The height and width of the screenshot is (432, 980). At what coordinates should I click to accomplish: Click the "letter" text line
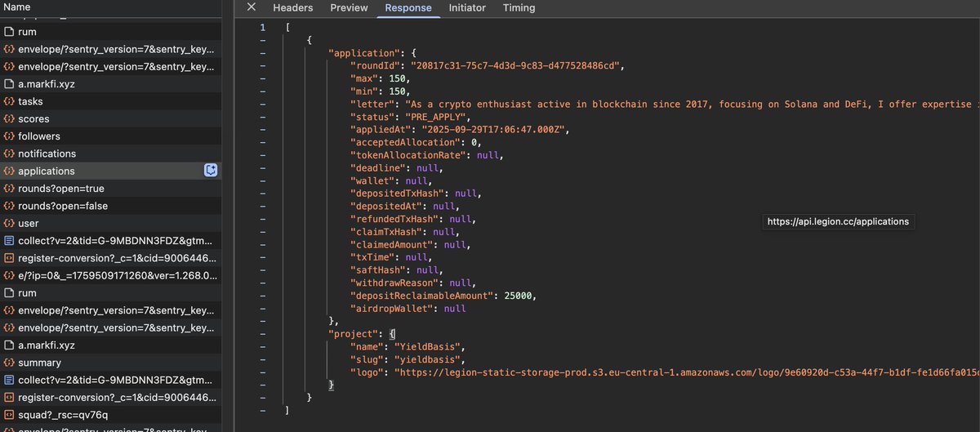664,105
